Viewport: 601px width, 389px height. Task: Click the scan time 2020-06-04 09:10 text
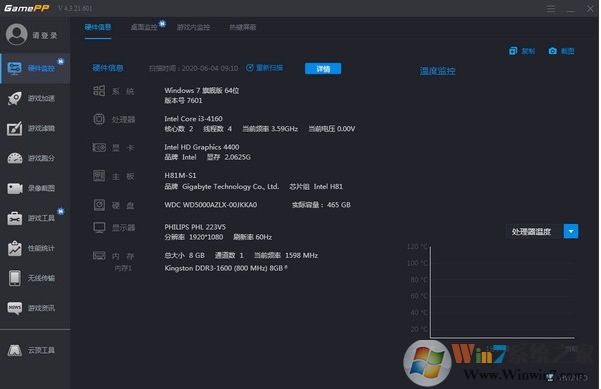click(x=193, y=68)
